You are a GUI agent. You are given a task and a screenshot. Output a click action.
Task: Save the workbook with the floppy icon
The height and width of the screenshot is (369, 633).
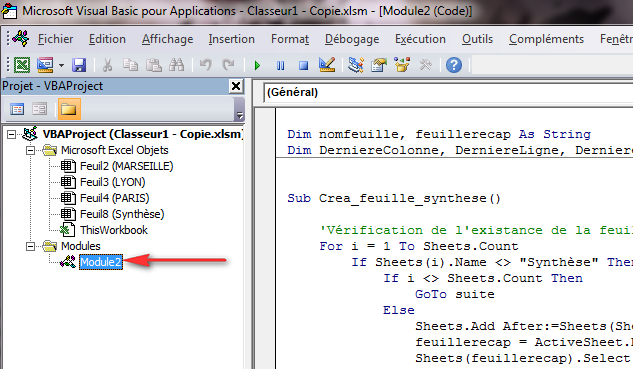tap(79, 65)
